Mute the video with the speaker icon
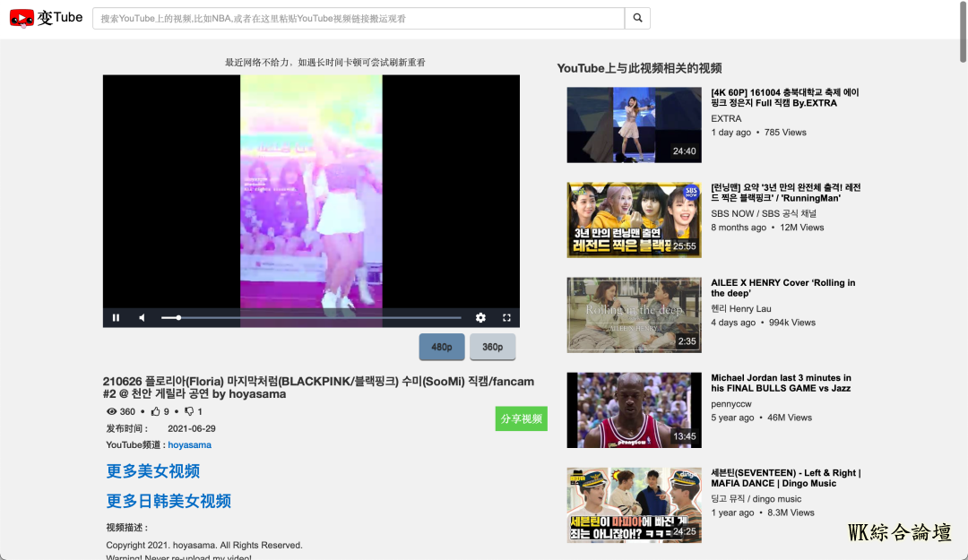968x560 pixels. pyautogui.click(x=142, y=317)
